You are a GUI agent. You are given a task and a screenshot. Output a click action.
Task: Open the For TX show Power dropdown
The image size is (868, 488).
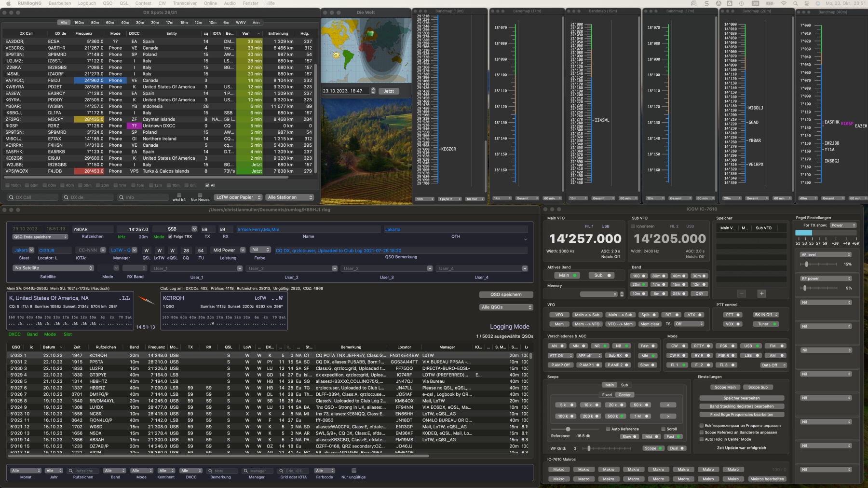click(843, 225)
